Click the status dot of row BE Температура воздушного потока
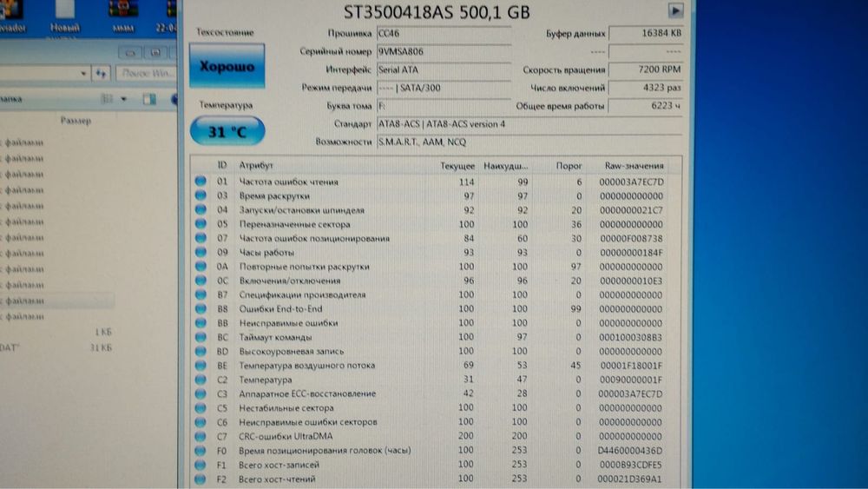The width and height of the screenshot is (868, 489). (x=201, y=366)
